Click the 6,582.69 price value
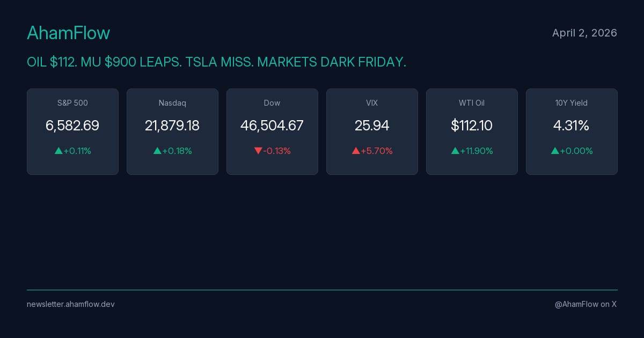 [72, 126]
